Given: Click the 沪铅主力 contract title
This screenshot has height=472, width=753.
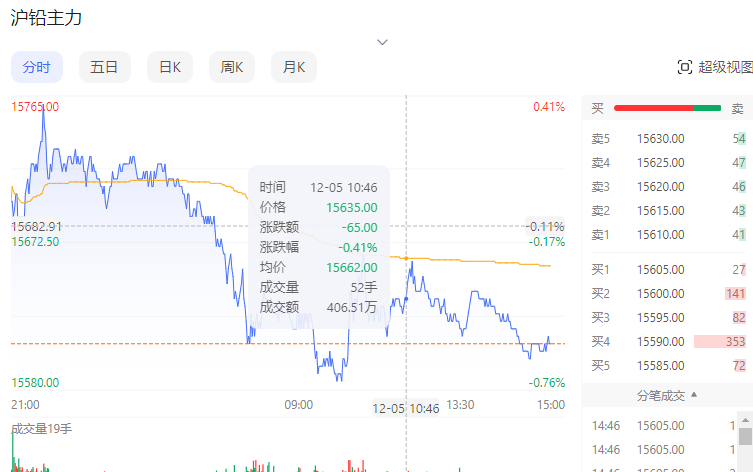Looking at the screenshot, I should (x=46, y=17).
